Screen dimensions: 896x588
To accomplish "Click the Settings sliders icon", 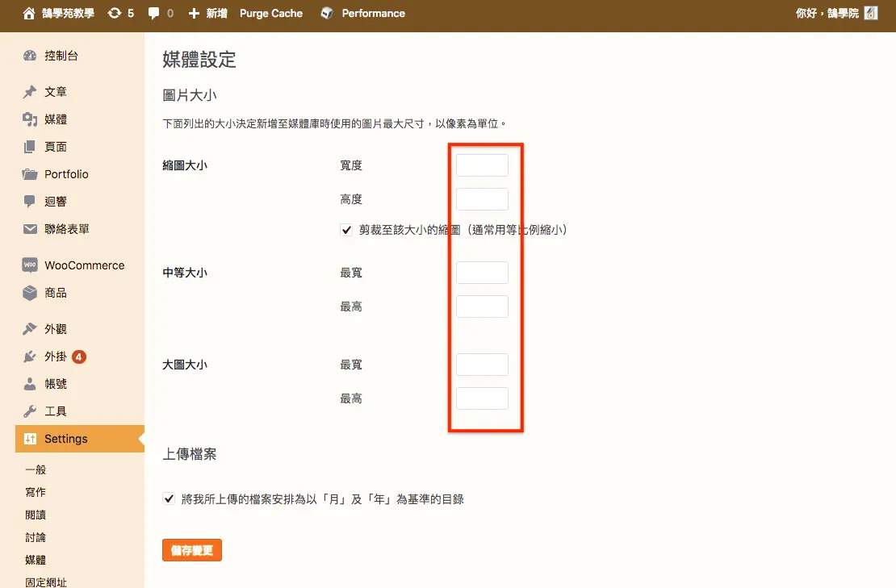I will [x=30, y=439].
